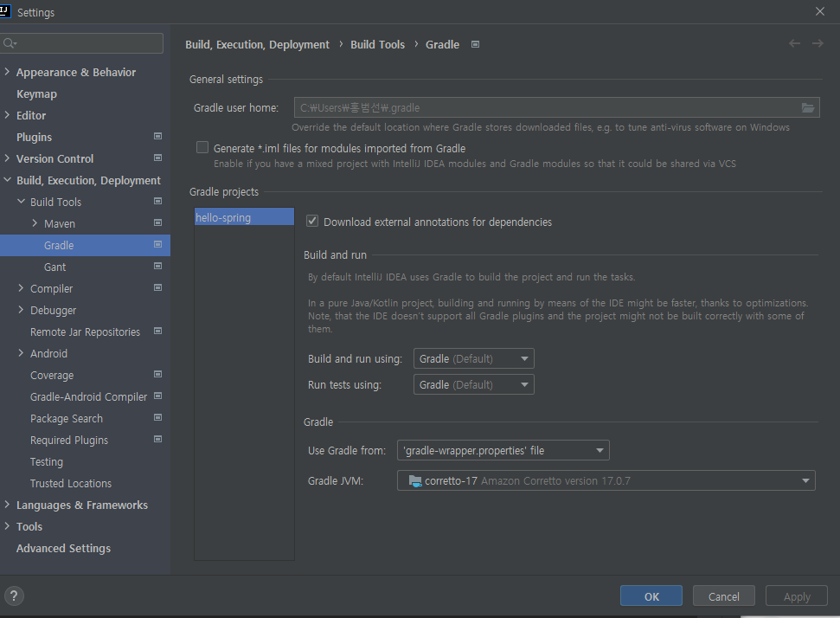840x618 pixels.
Task: Go forward with the right arrow icon
Action: (x=818, y=43)
